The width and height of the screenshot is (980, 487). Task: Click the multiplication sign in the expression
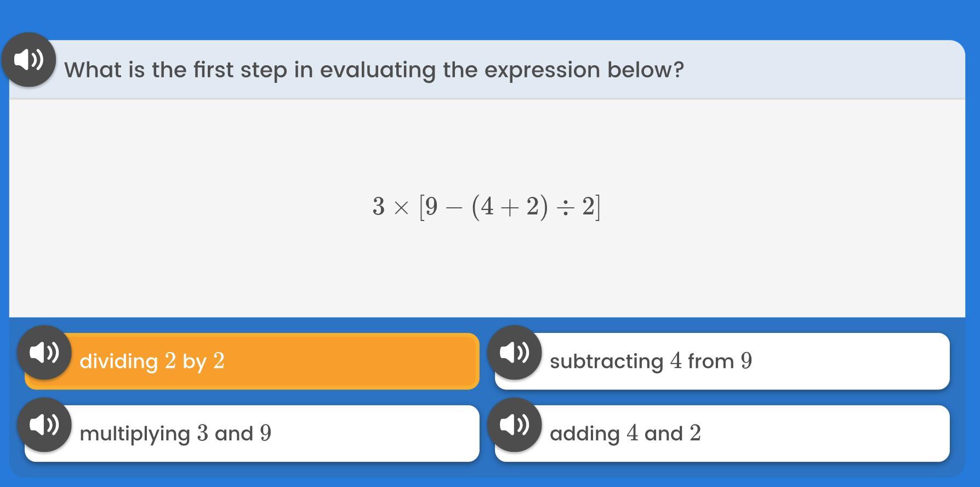401,208
